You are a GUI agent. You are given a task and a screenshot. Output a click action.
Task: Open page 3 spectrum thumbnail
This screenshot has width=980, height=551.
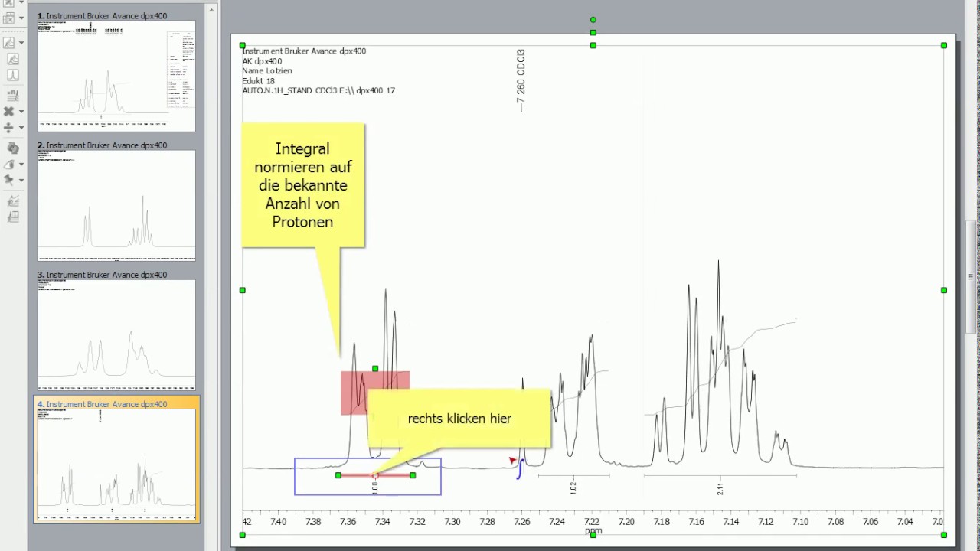[x=116, y=334]
